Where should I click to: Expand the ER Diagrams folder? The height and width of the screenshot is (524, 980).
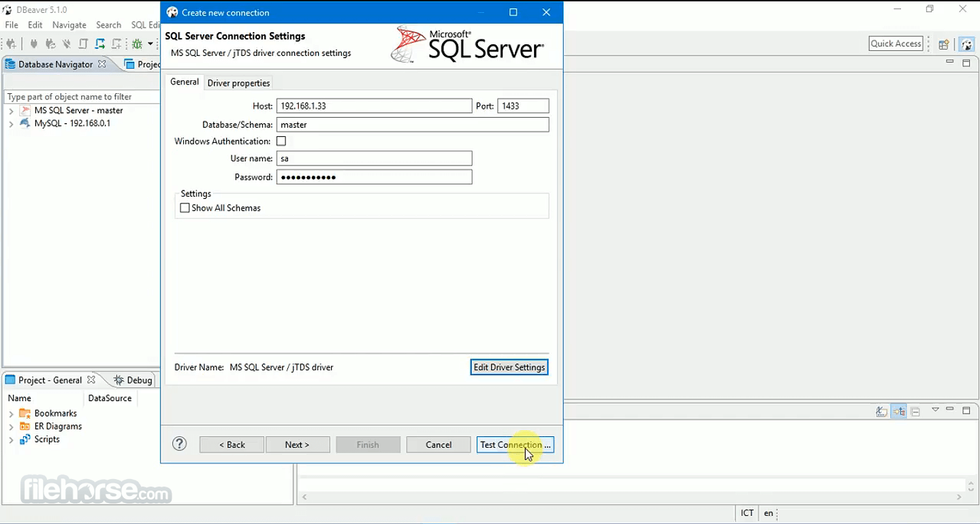(x=11, y=427)
